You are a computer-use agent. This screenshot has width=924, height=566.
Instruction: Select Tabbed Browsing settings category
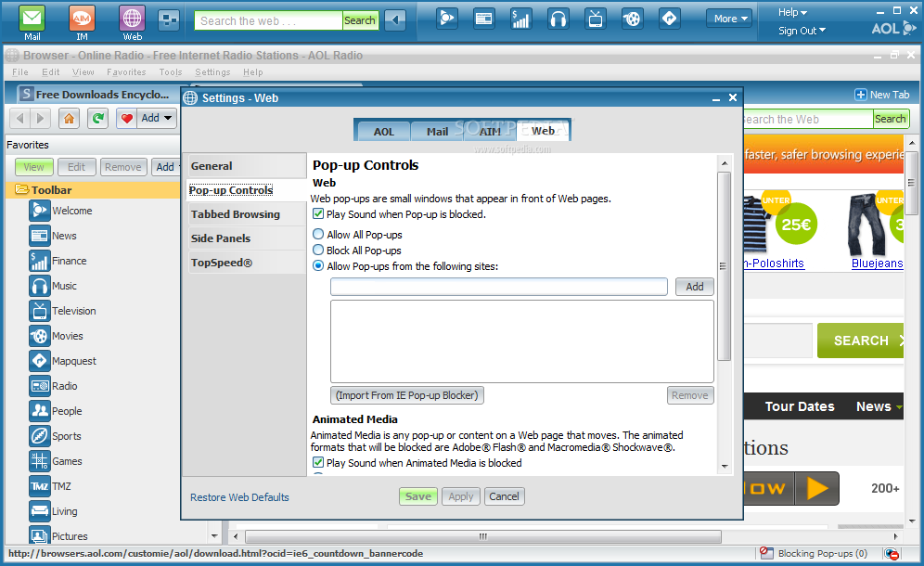(245, 214)
